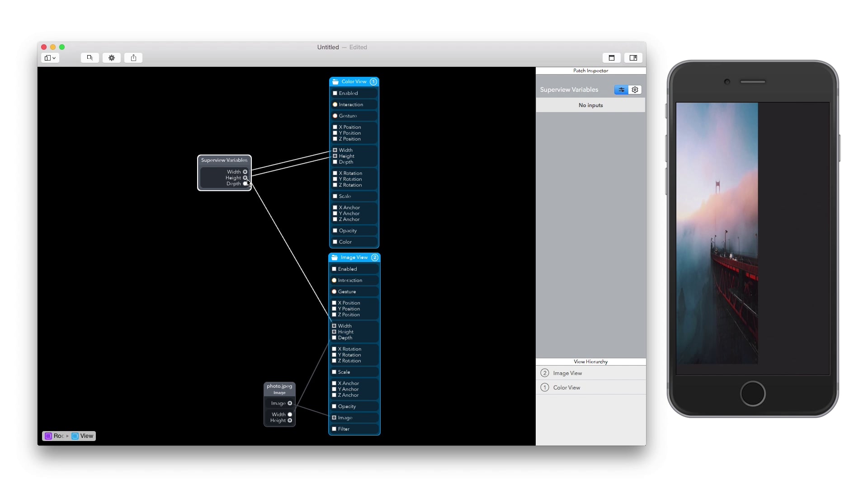Click the device viewer toolbar icon
Image resolution: width=868 pixels, height=488 pixels.
pyautogui.click(x=90, y=58)
